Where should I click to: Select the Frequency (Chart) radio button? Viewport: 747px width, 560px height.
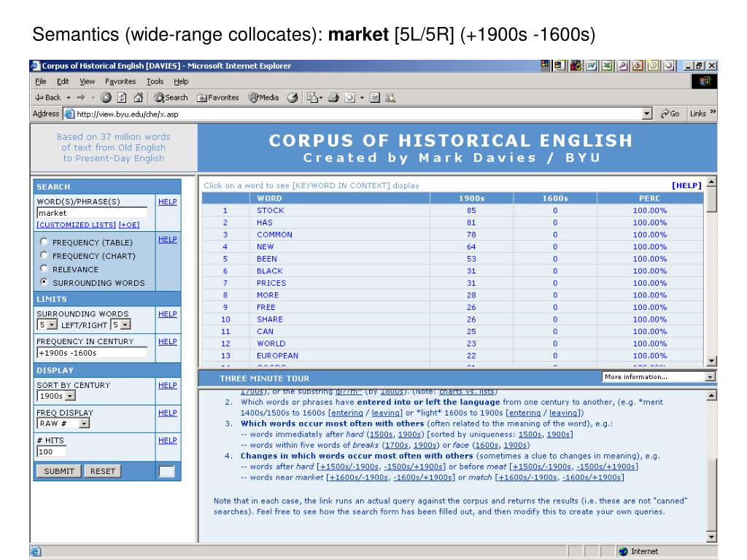44,254
